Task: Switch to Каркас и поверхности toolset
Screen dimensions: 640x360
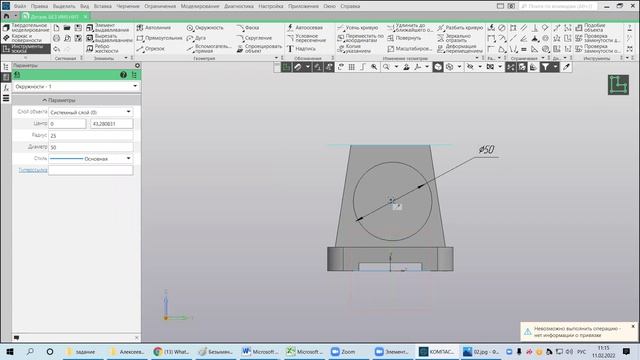Action: [x=22, y=38]
